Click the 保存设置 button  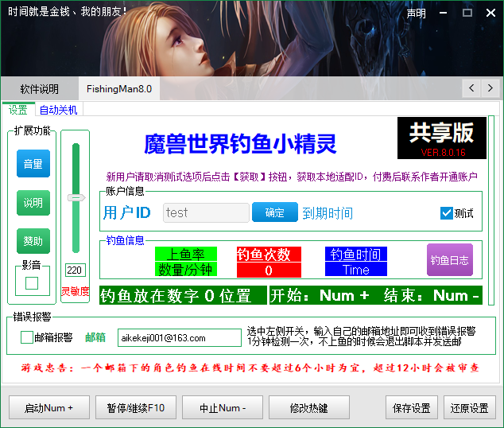coord(412,407)
